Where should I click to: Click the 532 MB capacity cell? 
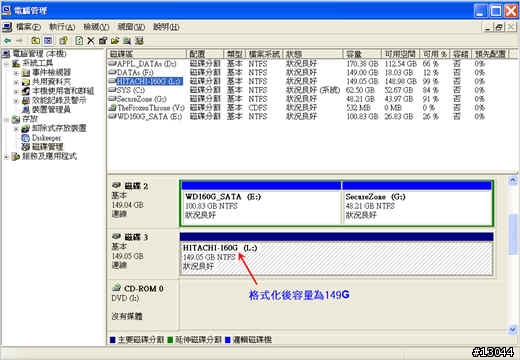pyautogui.click(x=359, y=108)
